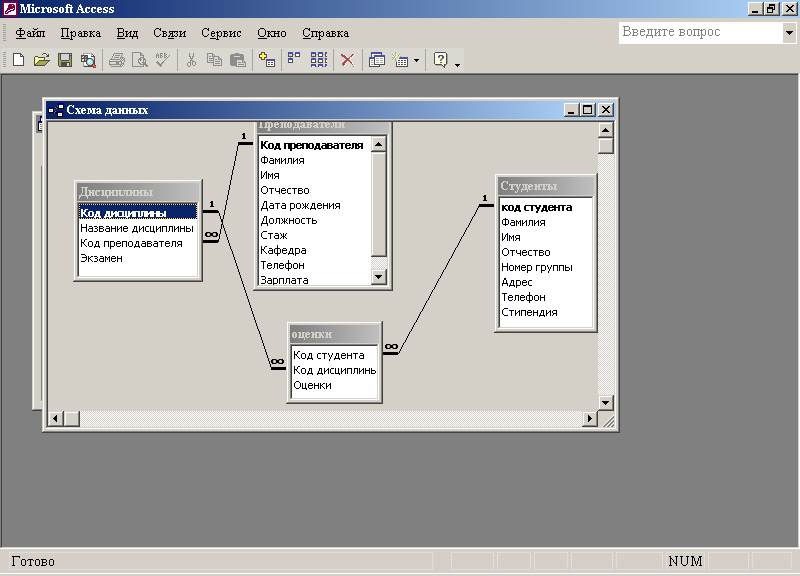
Task: Open toolbar options arrow after help
Action: [x=457, y=65]
